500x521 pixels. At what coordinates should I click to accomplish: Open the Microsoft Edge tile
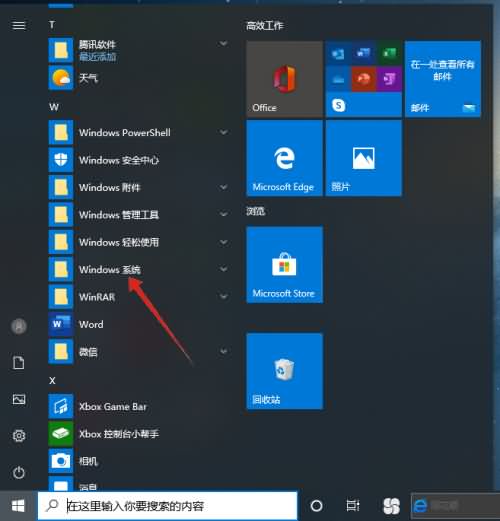coord(284,158)
